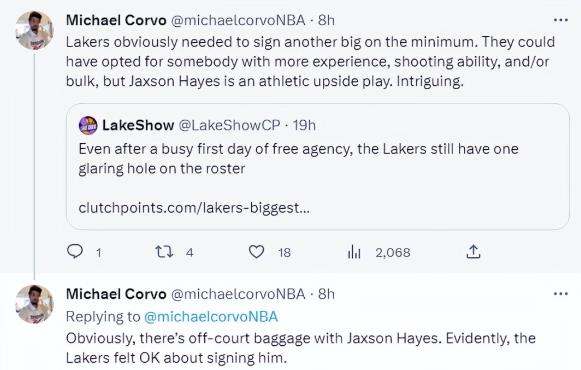Screen dimensions: 581x370
Task: Open Michael Corvo's avatar on first tweet
Action: coord(34,30)
